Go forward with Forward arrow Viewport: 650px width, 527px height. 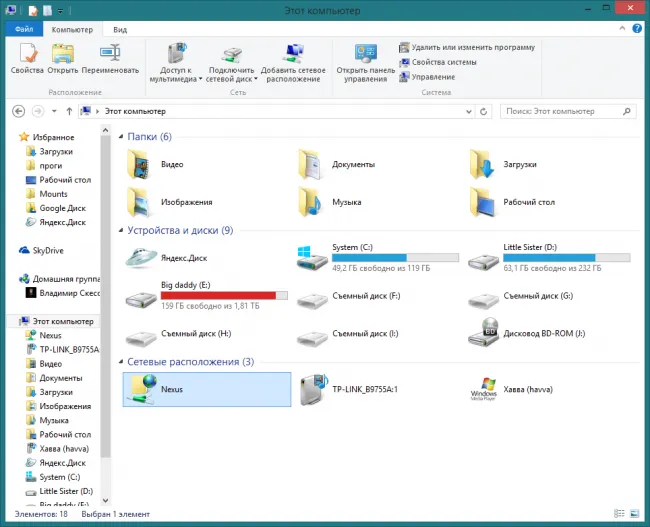pos(38,111)
